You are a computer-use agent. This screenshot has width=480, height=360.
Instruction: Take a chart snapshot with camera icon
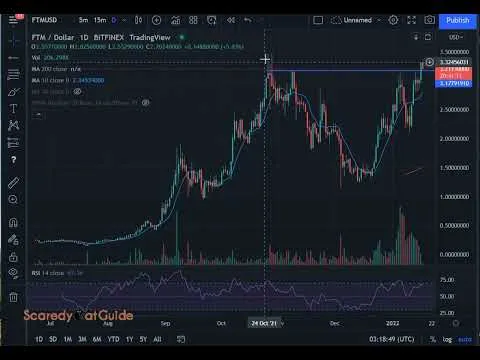[x=429, y=20]
